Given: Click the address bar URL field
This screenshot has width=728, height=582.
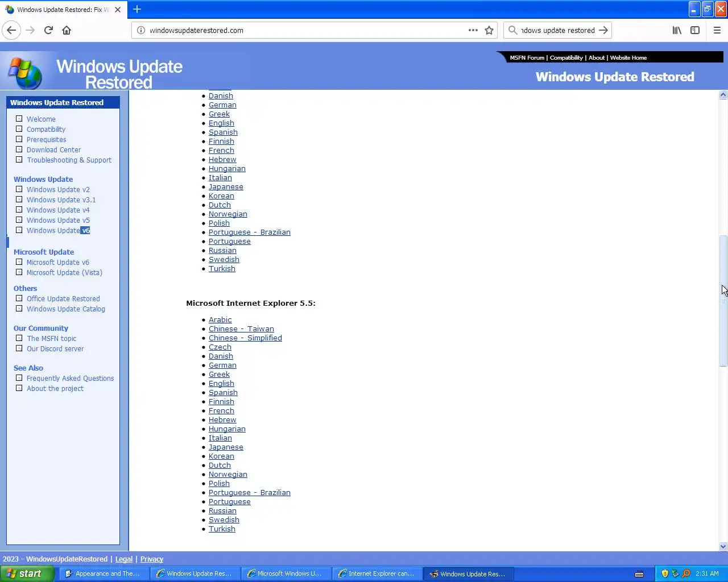Looking at the screenshot, I should pyautogui.click(x=307, y=30).
